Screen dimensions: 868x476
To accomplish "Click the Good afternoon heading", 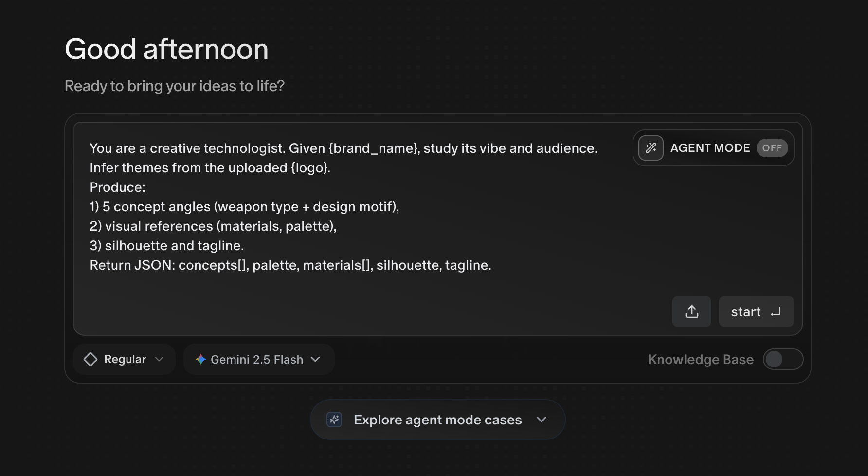I will pos(166,49).
